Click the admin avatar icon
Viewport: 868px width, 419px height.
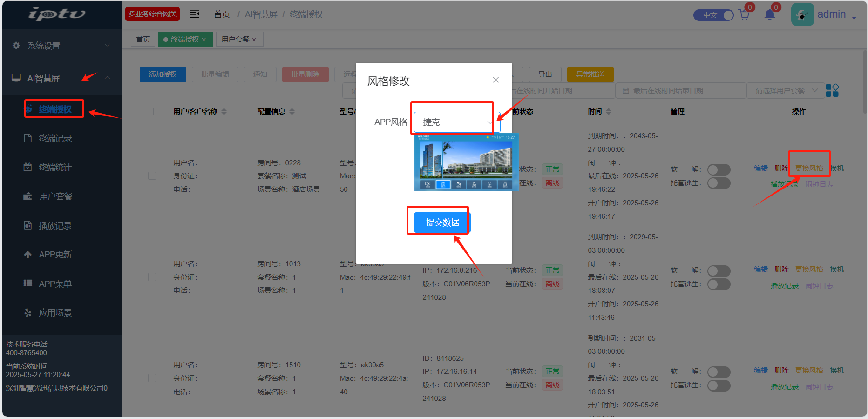point(802,15)
